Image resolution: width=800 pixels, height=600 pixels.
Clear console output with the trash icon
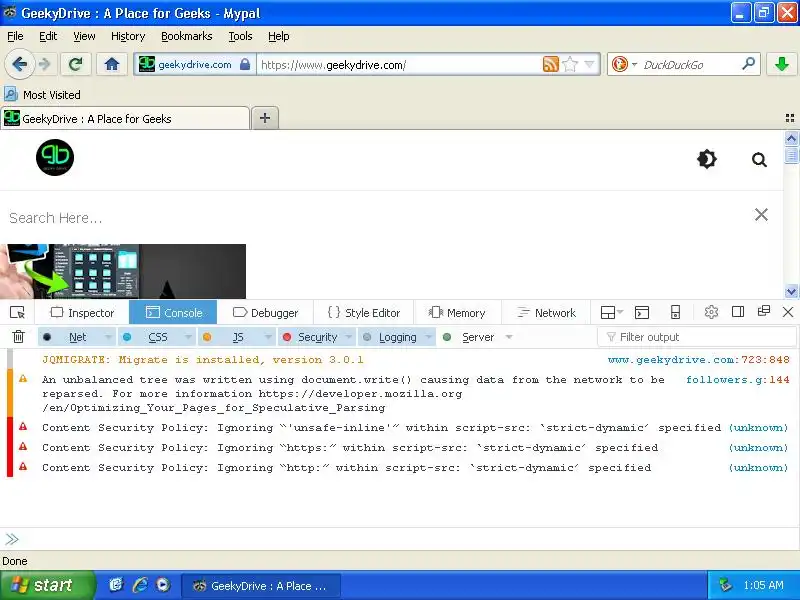coord(18,337)
